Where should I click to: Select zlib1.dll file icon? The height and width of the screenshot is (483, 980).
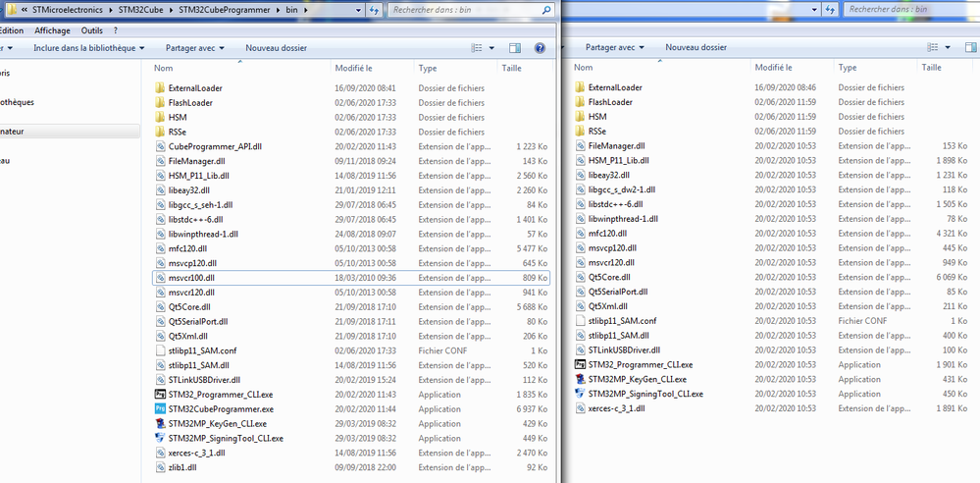click(159, 467)
